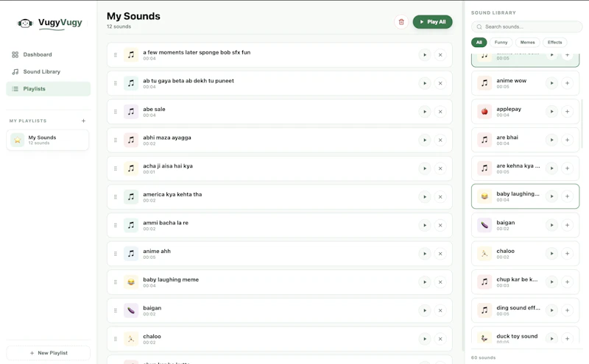Add 'baby laughing' from library
Image resolution: width=589 pixels, height=364 pixels.
(567, 196)
